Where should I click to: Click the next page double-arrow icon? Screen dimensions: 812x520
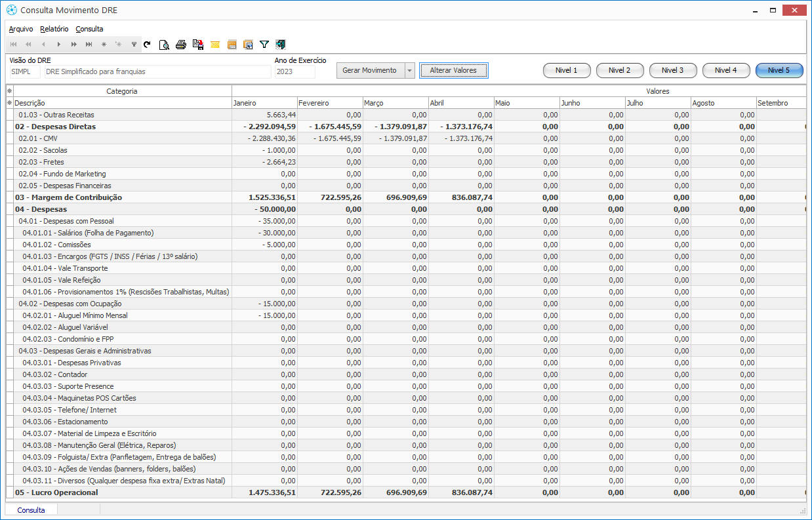click(73, 45)
